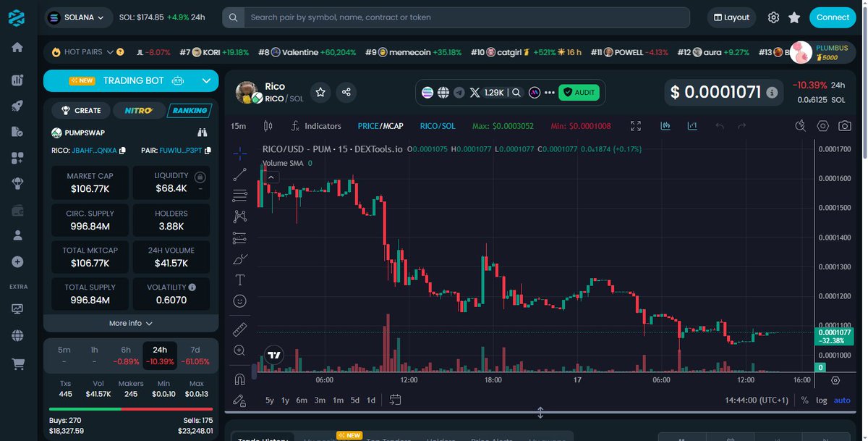Open the Indicators button
868x441 pixels.
(x=315, y=126)
